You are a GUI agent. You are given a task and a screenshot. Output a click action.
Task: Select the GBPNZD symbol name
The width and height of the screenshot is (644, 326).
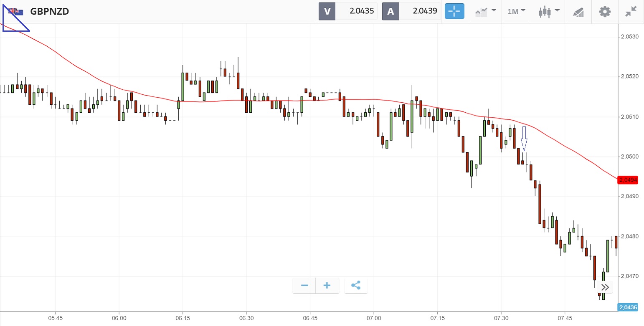click(49, 11)
